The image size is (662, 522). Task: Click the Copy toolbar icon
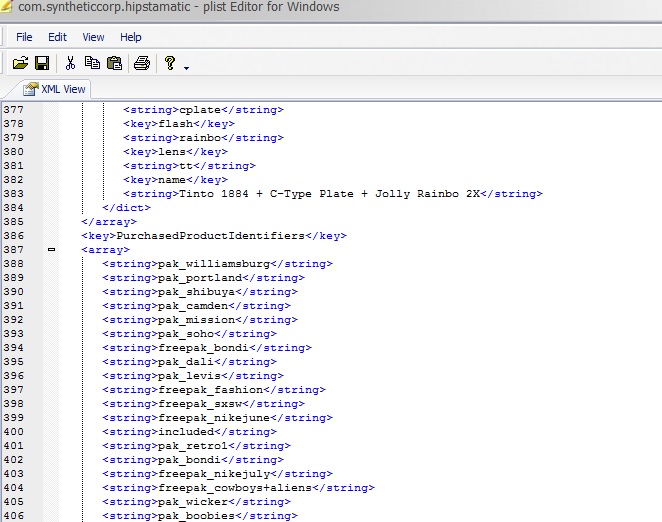pos(92,63)
